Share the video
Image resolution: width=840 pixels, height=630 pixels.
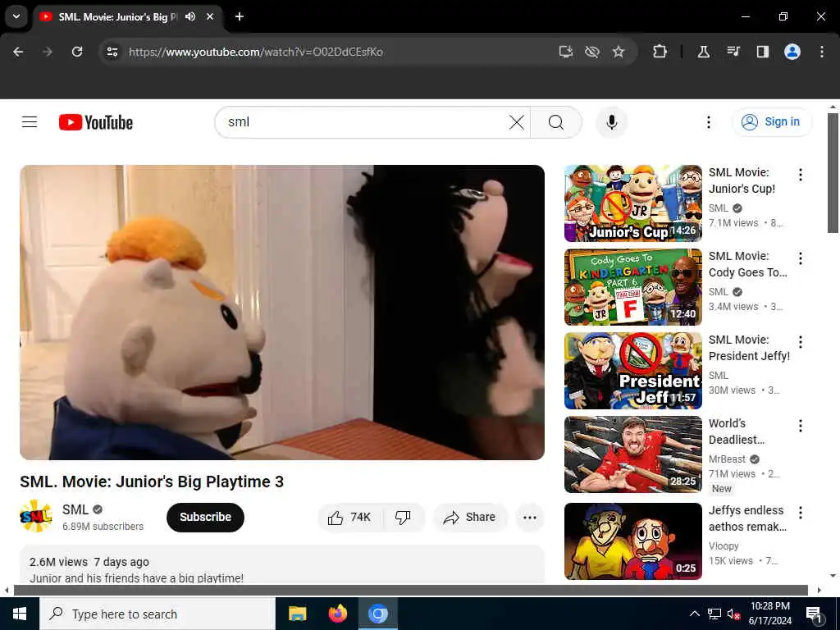pyautogui.click(x=470, y=517)
